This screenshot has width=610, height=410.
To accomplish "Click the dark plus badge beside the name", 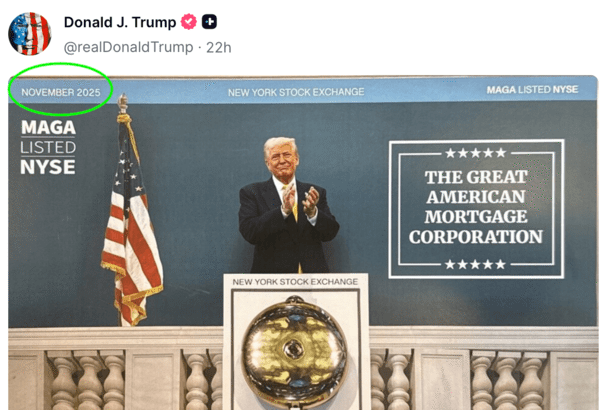I will point(209,22).
